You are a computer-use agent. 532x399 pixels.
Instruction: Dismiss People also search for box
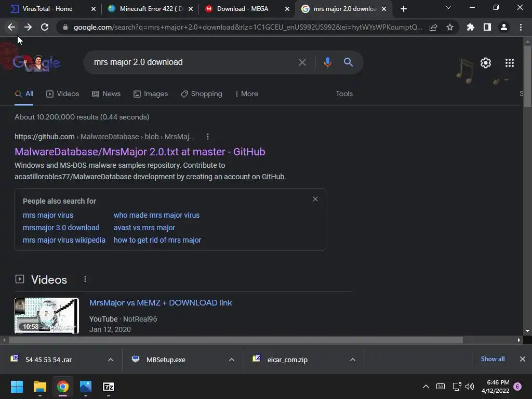click(315, 199)
